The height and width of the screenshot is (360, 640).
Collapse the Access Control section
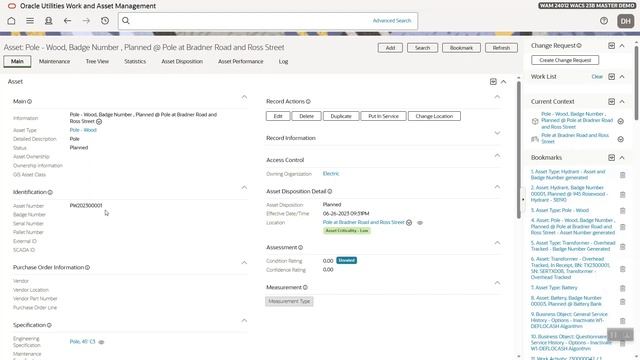(497, 155)
